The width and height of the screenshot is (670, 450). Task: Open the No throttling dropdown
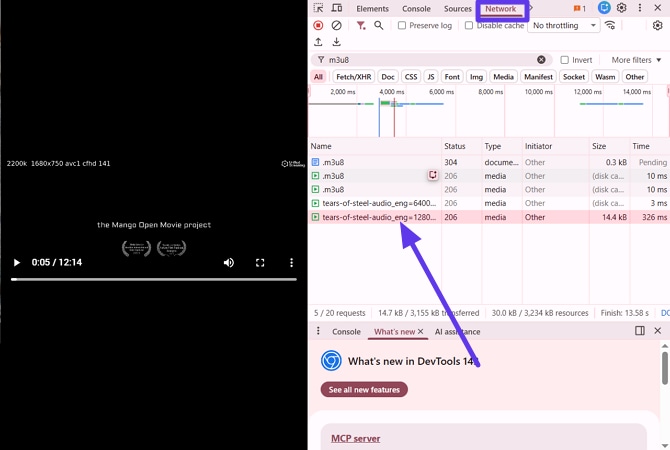(564, 26)
